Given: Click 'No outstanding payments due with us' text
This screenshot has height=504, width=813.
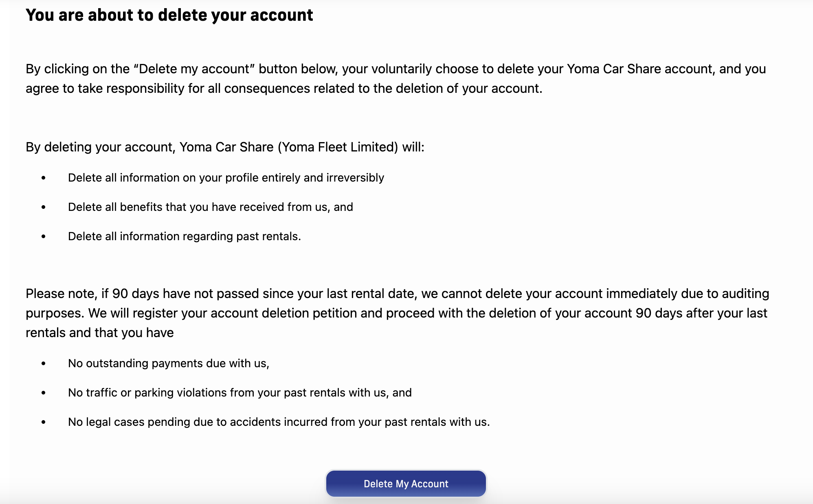Looking at the screenshot, I should tap(168, 364).
